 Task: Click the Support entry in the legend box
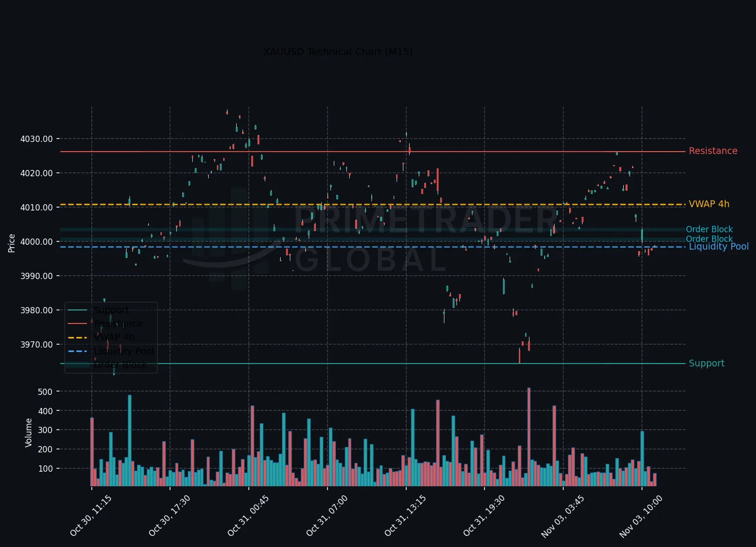111,310
